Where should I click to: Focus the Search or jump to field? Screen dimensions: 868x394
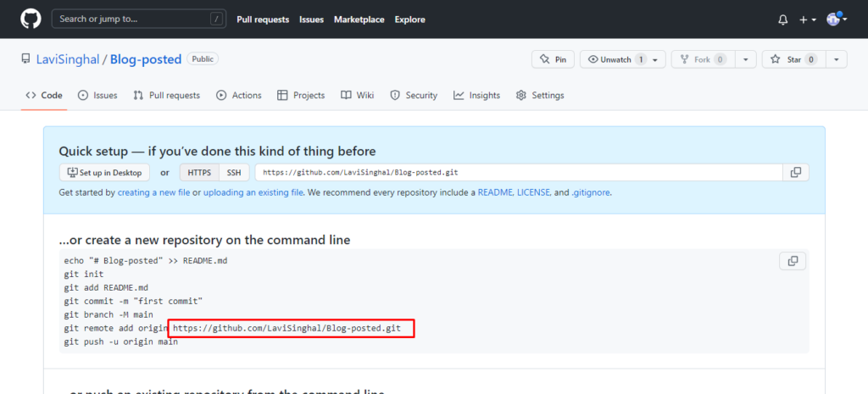click(138, 19)
